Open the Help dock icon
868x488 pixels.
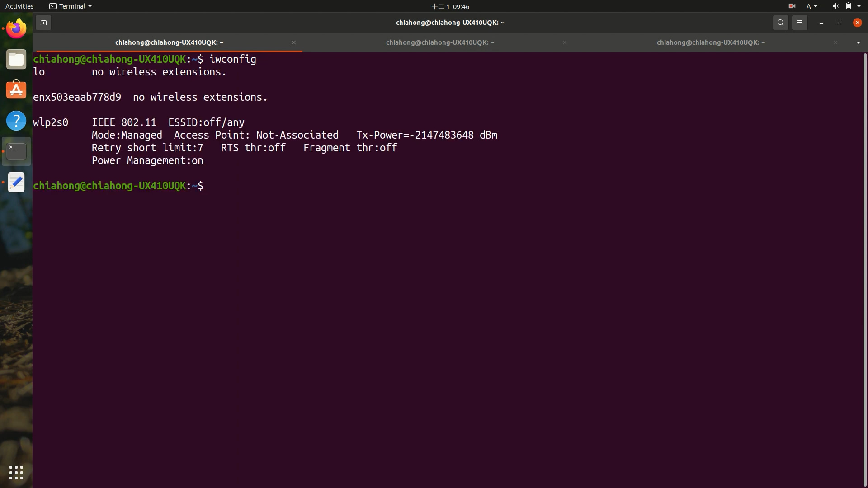16,121
